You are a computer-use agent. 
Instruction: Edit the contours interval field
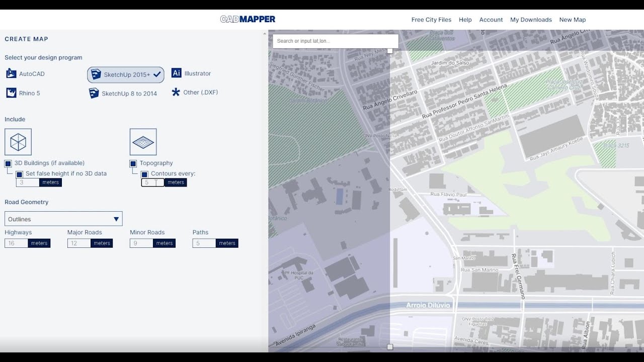(153, 183)
